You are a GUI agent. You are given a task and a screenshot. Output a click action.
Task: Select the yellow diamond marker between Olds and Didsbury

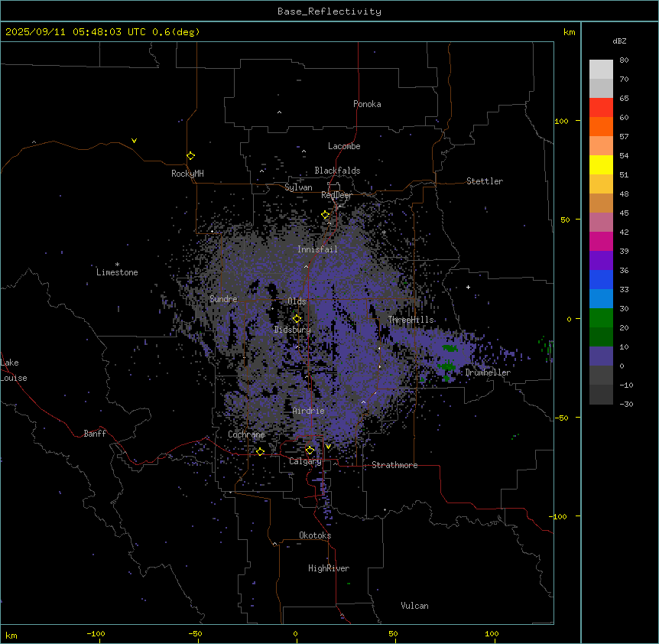[x=297, y=319]
